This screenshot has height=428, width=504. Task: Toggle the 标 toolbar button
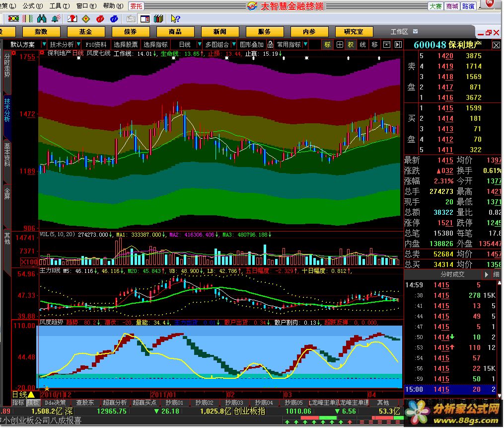[328, 44]
